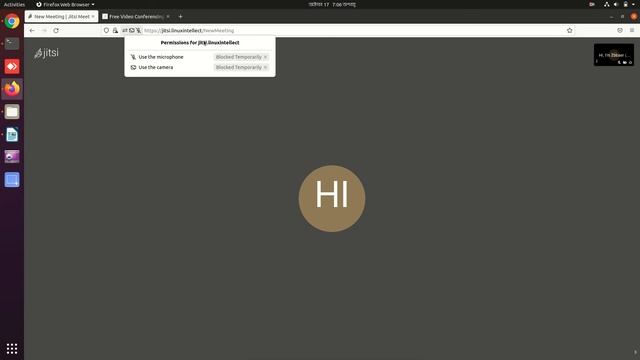
Task: Open Terminal from the dock
Action: (x=12, y=43)
